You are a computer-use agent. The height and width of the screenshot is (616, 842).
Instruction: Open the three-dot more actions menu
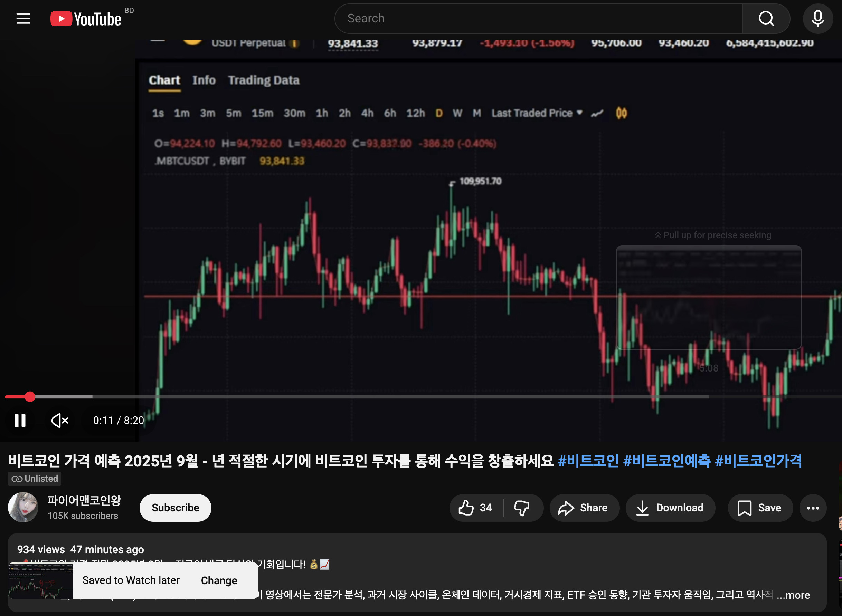(x=813, y=508)
